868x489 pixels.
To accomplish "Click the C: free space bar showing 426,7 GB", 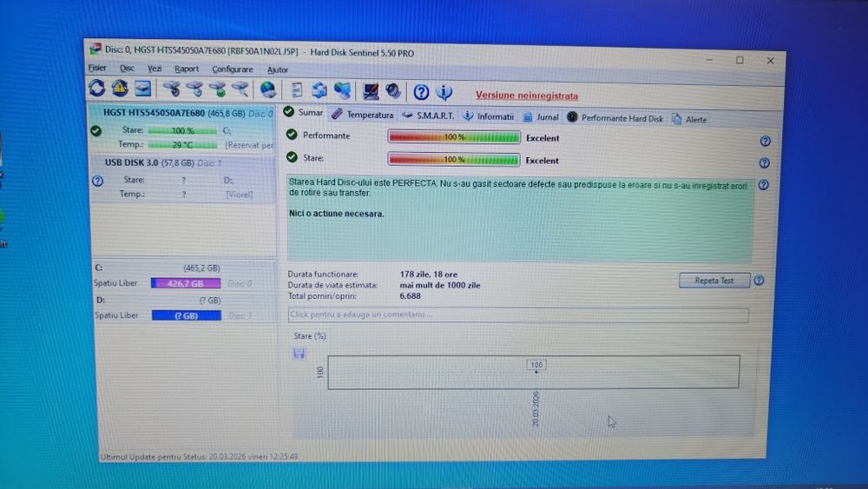I will [186, 283].
